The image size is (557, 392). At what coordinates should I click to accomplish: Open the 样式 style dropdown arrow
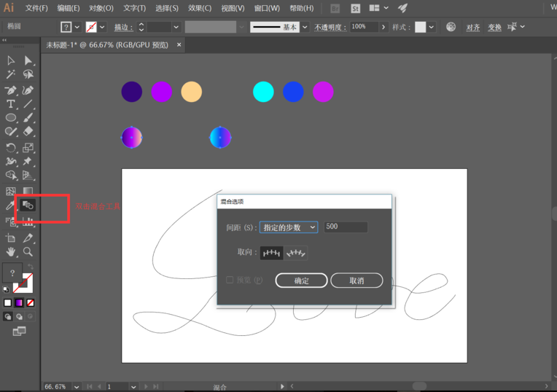[432, 27]
